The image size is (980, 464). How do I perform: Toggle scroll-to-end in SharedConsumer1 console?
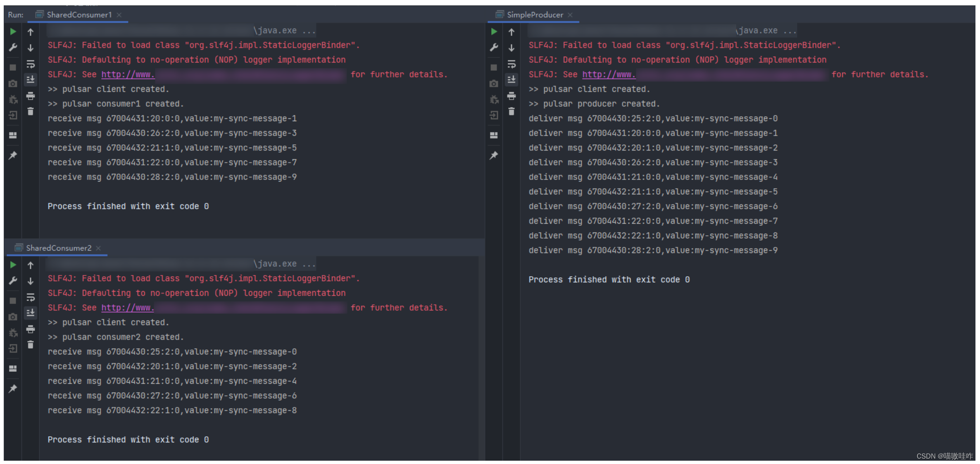tap(31, 79)
